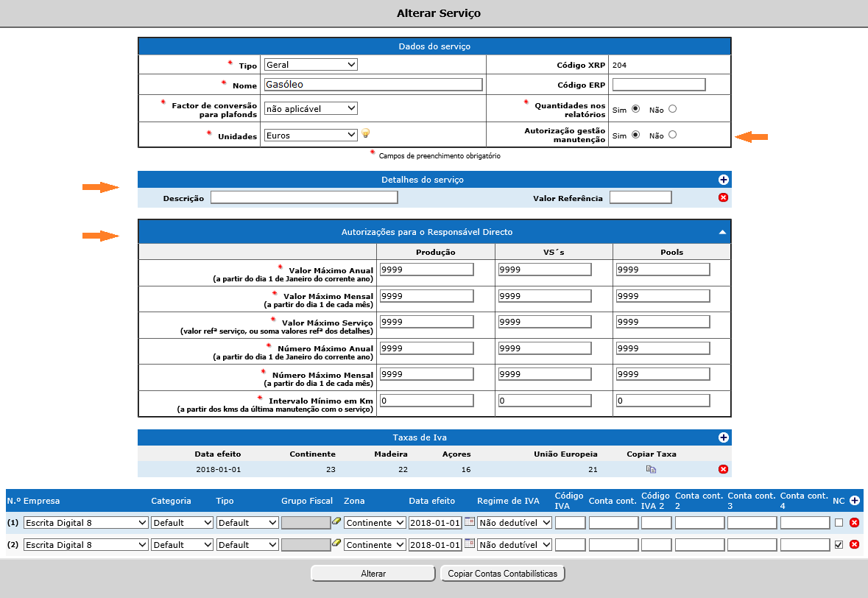This screenshot has width=868, height=598.
Task: Open the Unidades dropdown showing Euros
Action: tap(310, 136)
